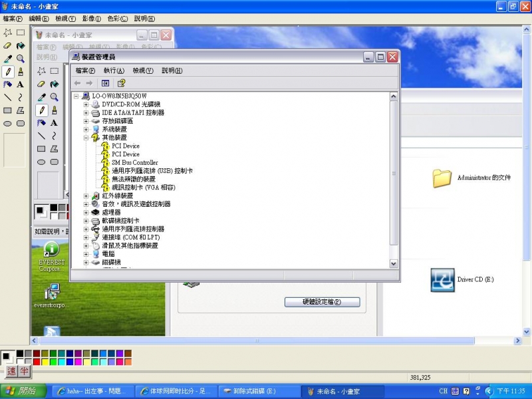
Task: Click the 硬體設定檔 button
Action: click(x=323, y=301)
